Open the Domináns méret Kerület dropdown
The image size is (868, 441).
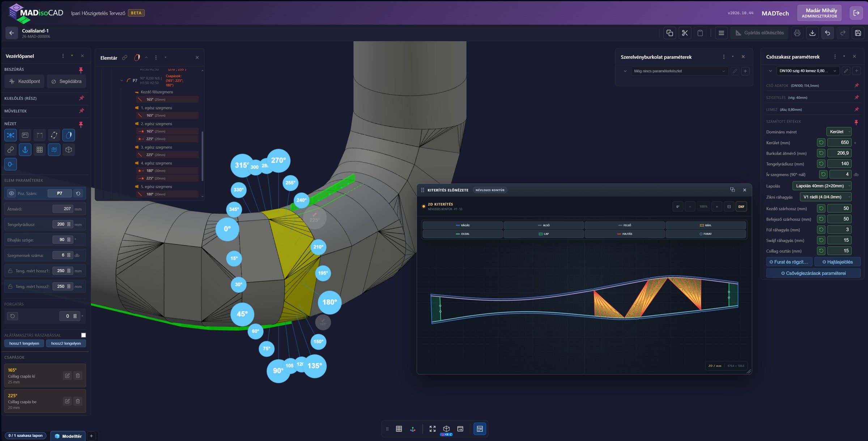pos(839,132)
